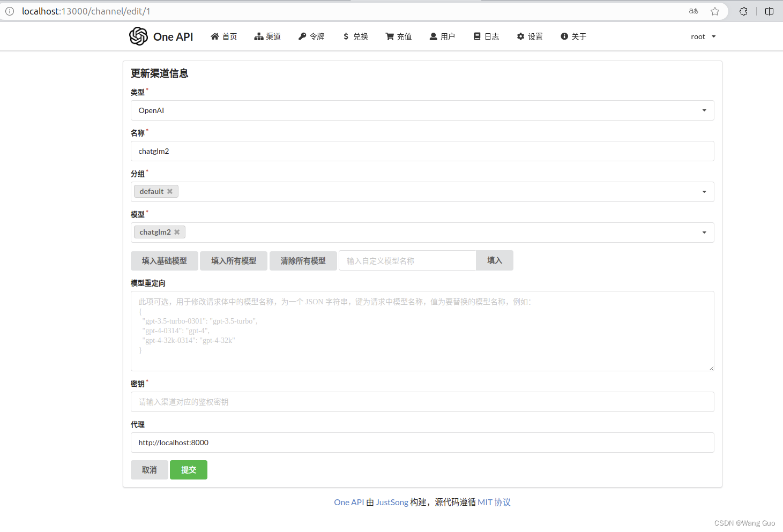
Task: Click the One API logo icon
Action: (x=138, y=36)
